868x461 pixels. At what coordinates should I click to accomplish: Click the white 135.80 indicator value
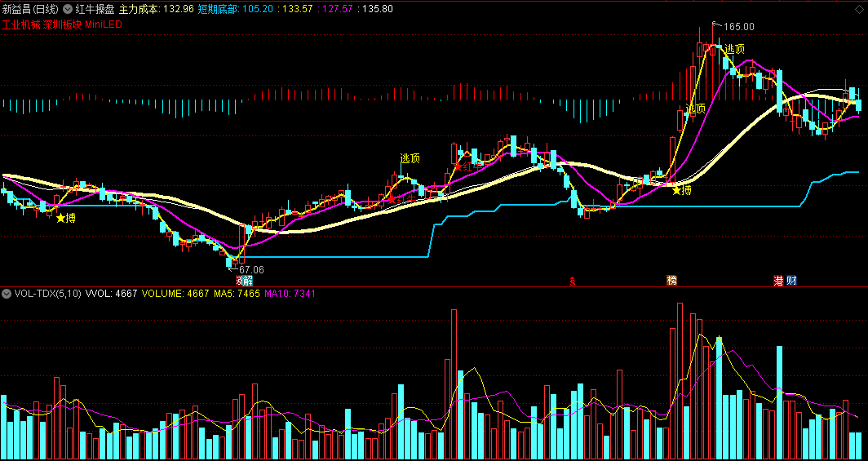coord(376,9)
